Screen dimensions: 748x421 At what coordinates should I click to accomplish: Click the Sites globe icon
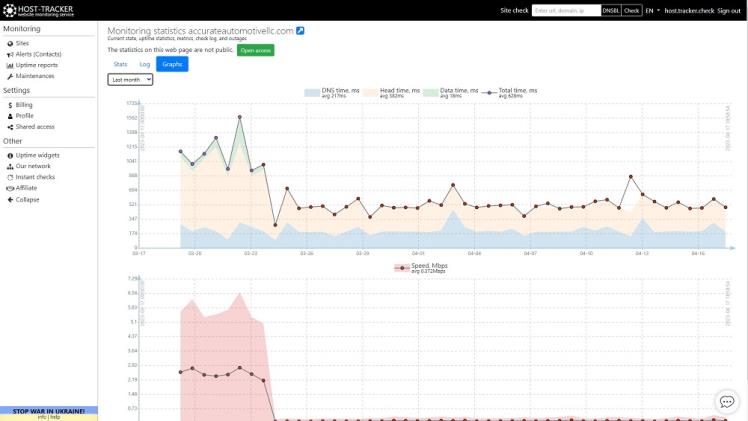click(x=10, y=43)
